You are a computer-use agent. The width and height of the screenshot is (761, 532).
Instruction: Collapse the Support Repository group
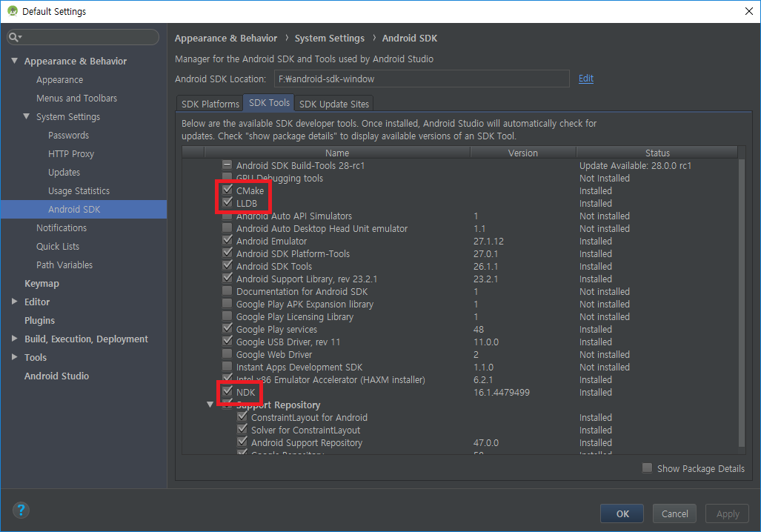click(x=210, y=405)
